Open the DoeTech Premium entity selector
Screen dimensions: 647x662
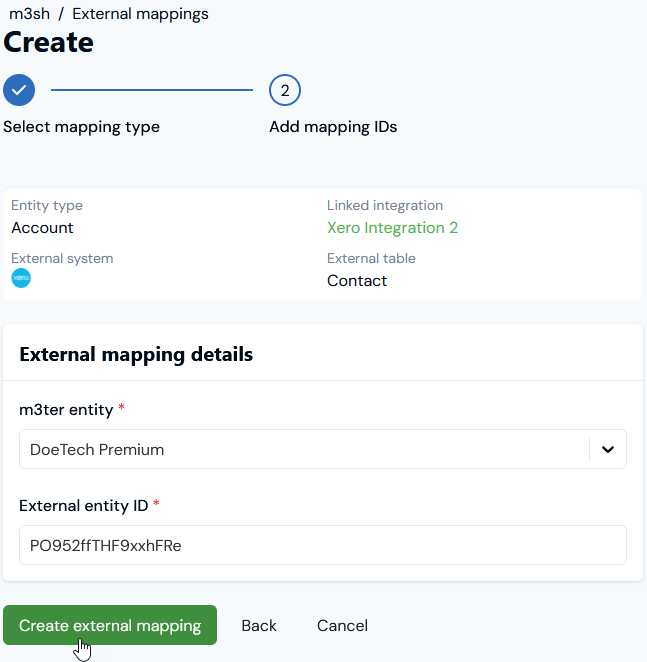(323, 449)
